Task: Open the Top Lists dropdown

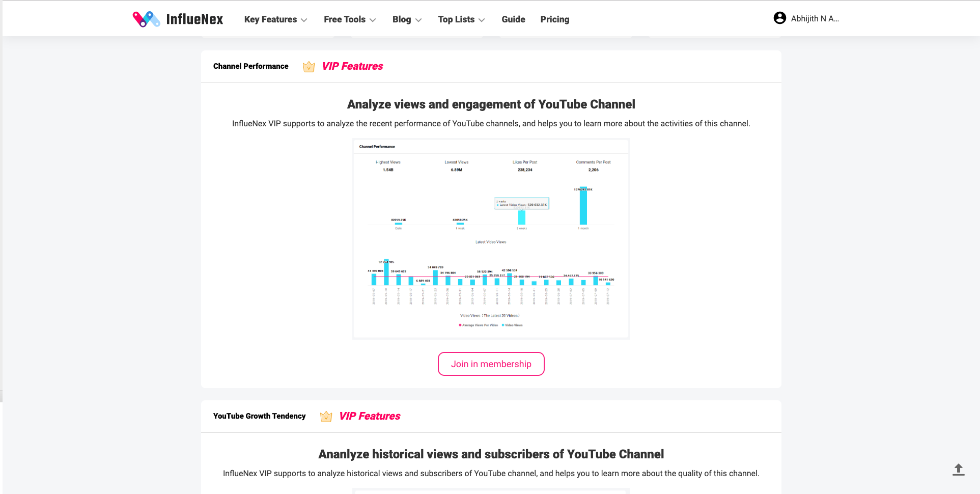Action: click(461, 19)
